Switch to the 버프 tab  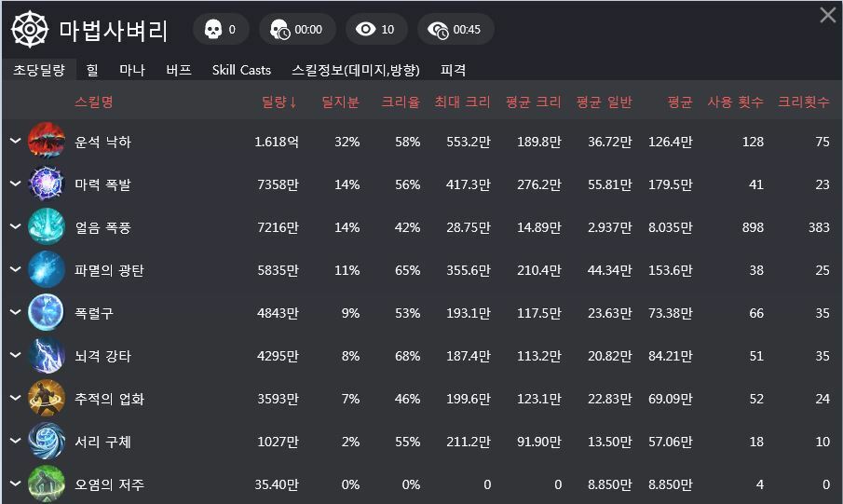click(179, 70)
